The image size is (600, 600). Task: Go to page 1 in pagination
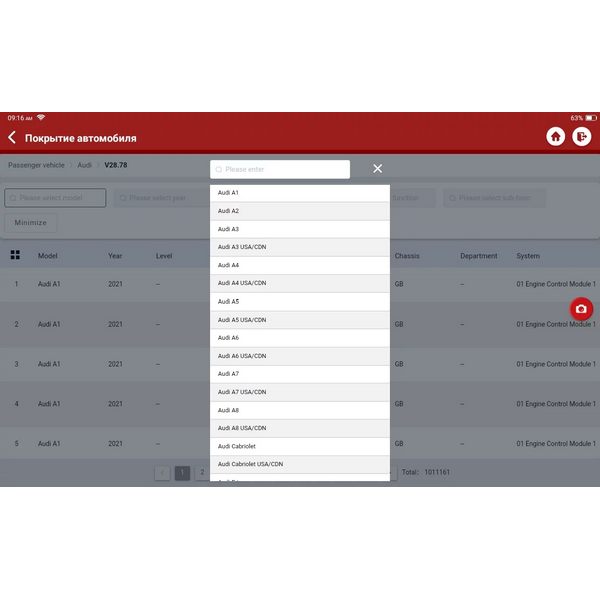tap(182, 473)
